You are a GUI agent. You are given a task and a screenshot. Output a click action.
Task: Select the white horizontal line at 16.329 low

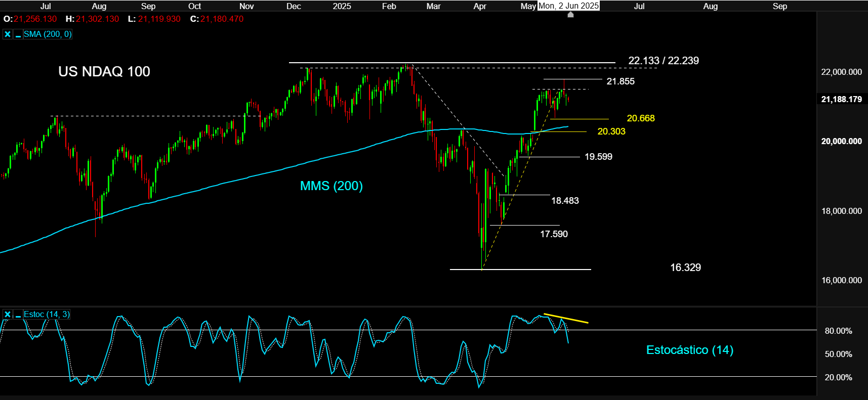(x=520, y=270)
